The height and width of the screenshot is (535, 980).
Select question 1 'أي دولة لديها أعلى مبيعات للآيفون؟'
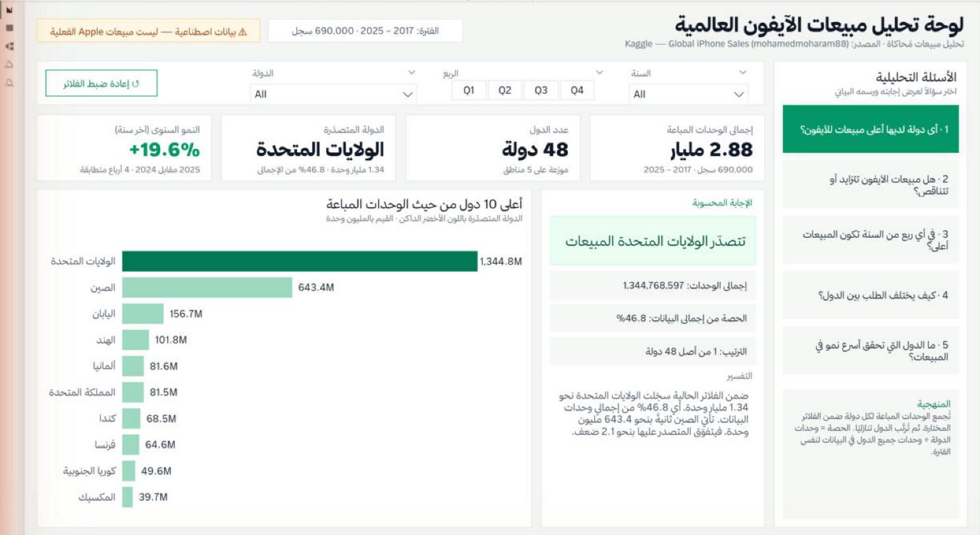871,129
